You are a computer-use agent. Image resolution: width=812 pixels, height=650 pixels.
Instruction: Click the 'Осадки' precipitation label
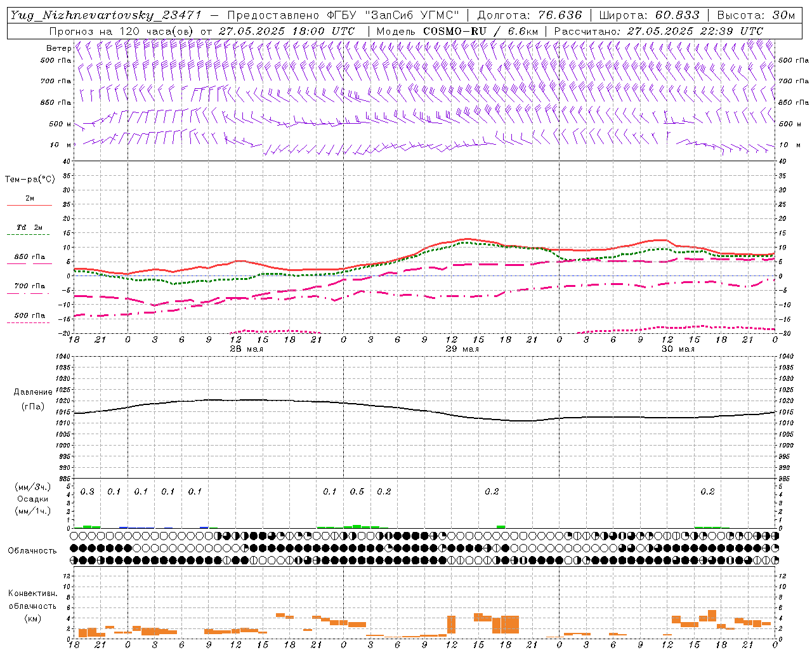[33, 499]
